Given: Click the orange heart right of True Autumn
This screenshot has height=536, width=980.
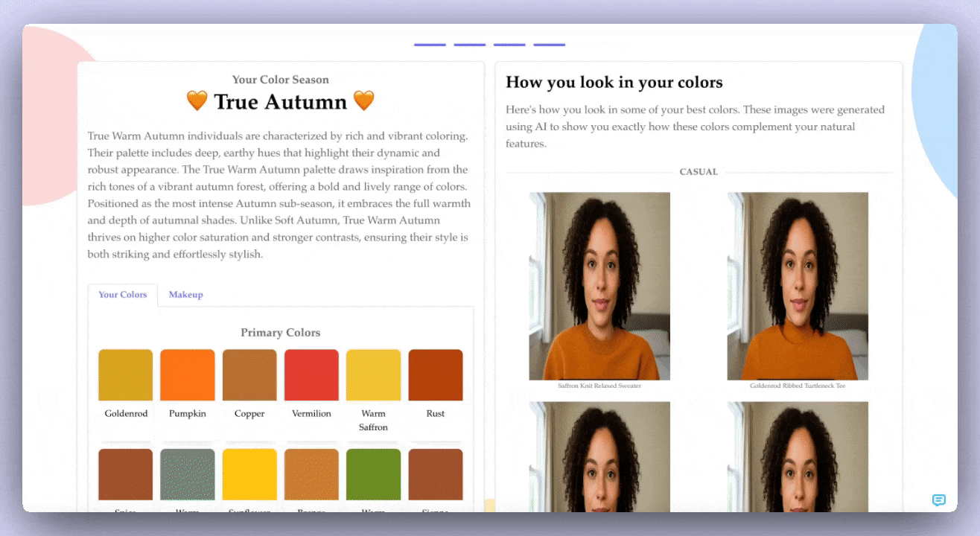Looking at the screenshot, I should pyautogui.click(x=363, y=101).
